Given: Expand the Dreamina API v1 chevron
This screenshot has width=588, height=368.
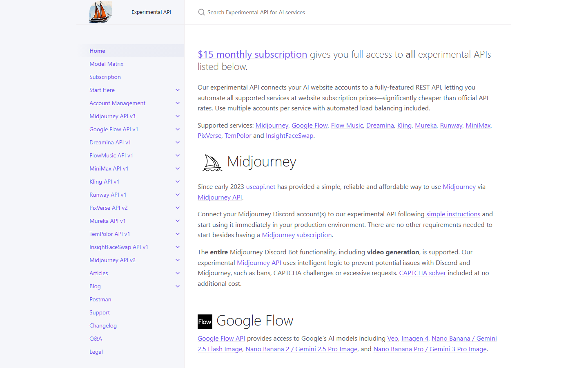Looking at the screenshot, I should point(178,142).
